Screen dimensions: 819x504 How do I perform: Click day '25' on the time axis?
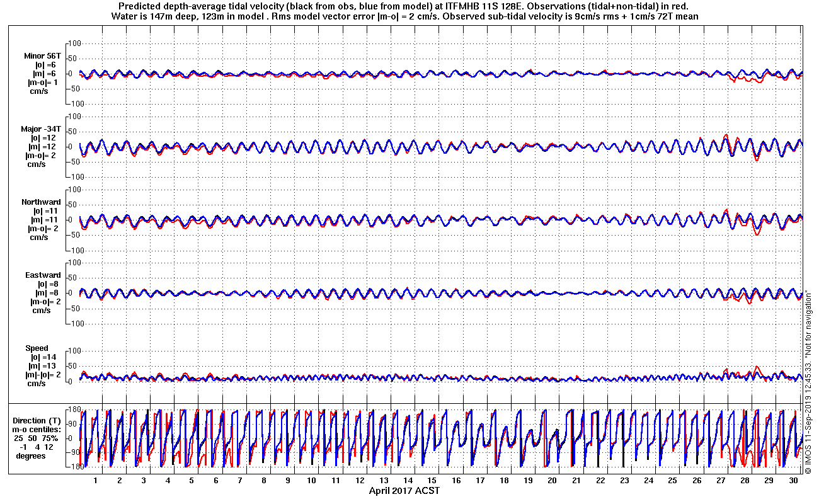click(672, 480)
